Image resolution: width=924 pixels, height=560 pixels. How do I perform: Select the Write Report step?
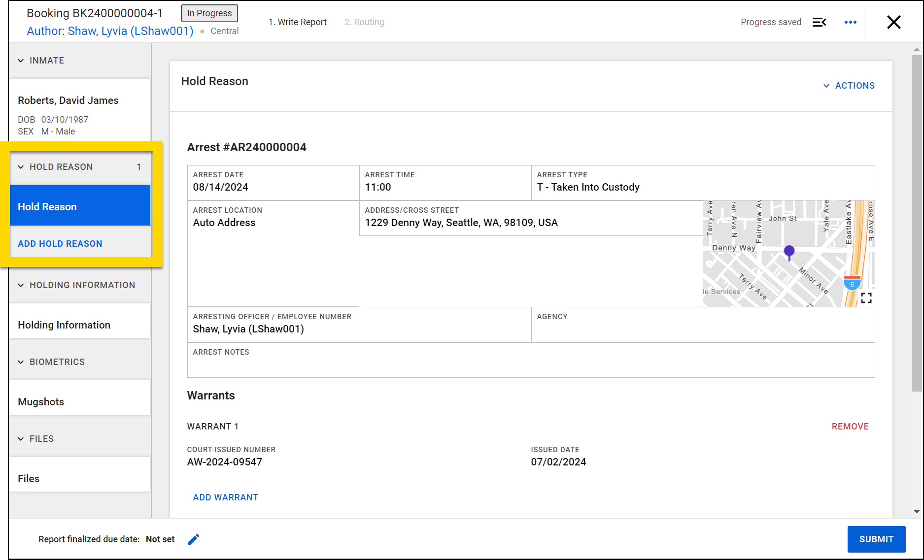tap(298, 22)
